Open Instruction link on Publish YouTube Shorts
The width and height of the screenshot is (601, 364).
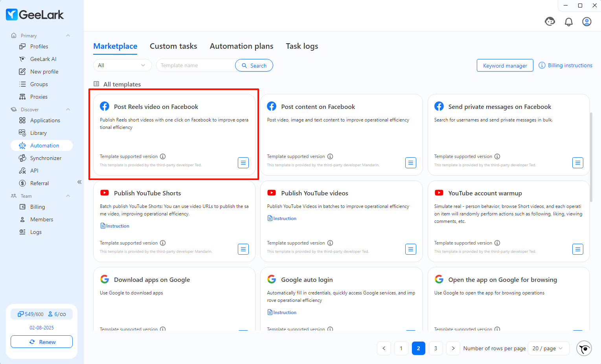click(115, 226)
